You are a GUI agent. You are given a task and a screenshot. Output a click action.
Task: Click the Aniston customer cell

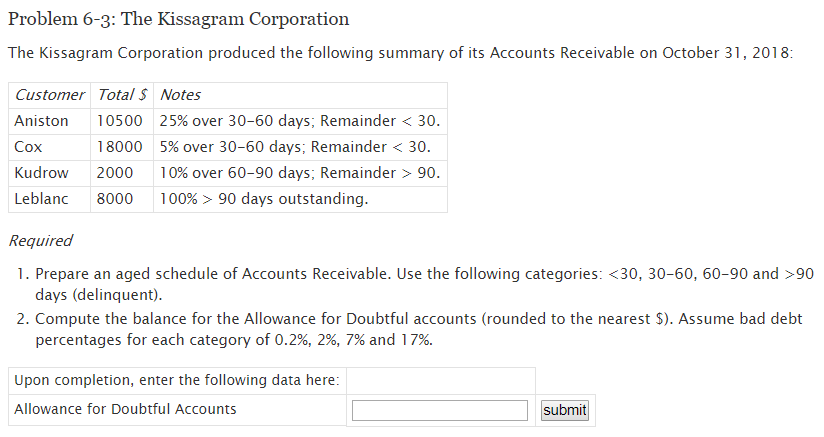(42, 121)
